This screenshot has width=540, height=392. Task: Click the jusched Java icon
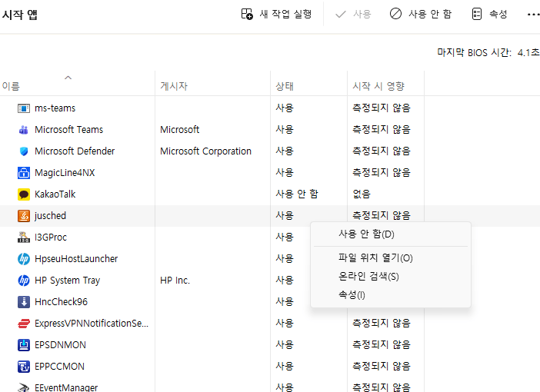pos(23,216)
